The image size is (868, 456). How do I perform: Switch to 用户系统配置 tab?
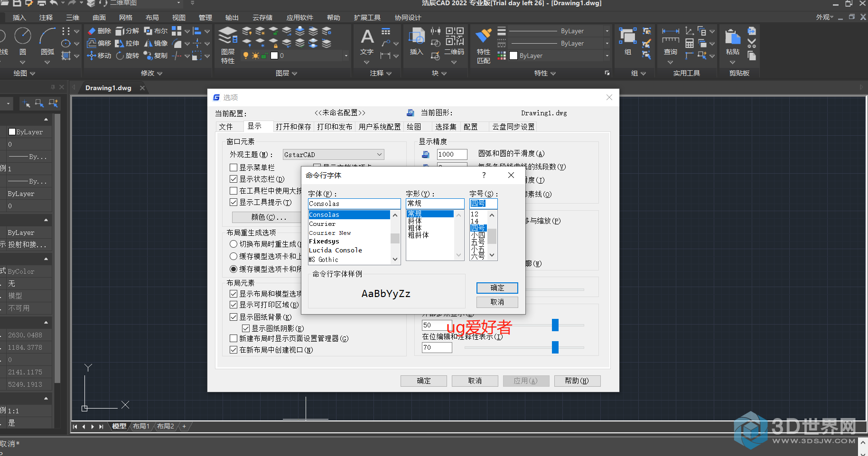(380, 127)
